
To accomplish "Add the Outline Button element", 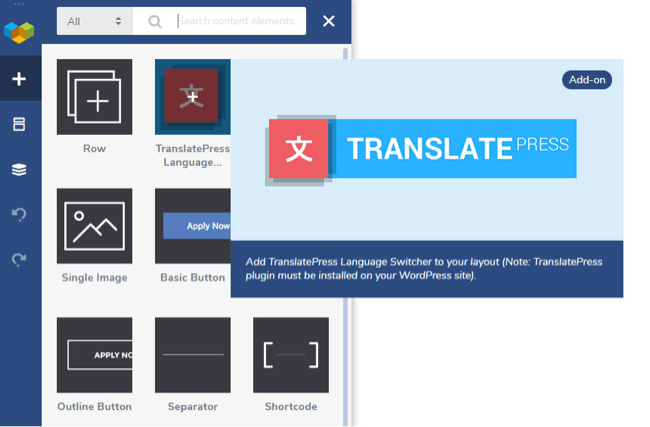I will click(95, 355).
